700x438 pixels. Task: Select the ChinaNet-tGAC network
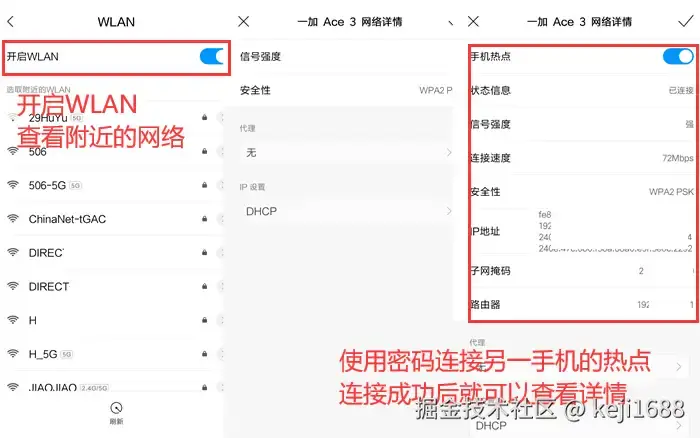pos(114,219)
